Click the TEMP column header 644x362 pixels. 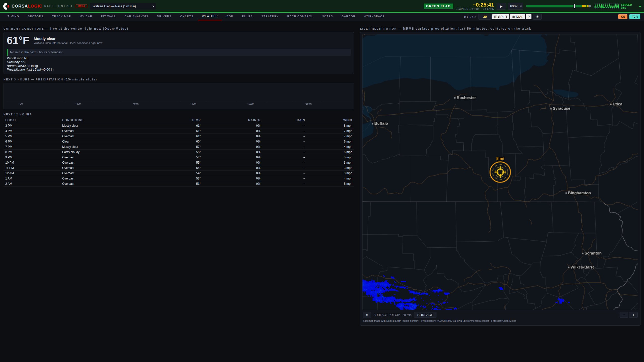pos(196,120)
